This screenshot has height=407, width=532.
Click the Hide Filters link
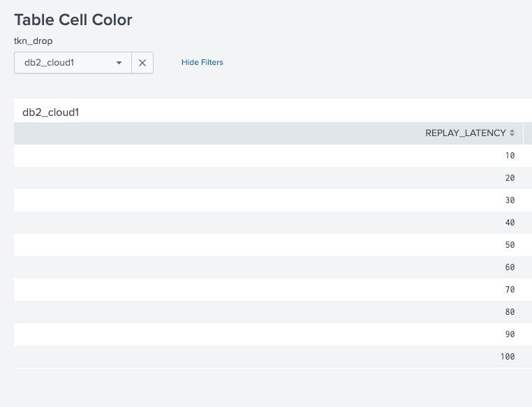(202, 63)
